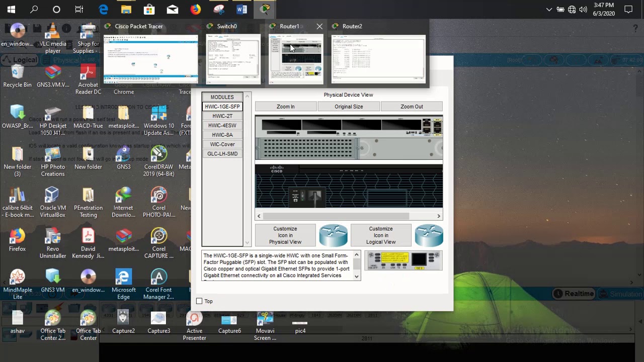Open the volume control in the tray
Image resolution: width=644 pixels, height=362 pixels.
click(583, 9)
